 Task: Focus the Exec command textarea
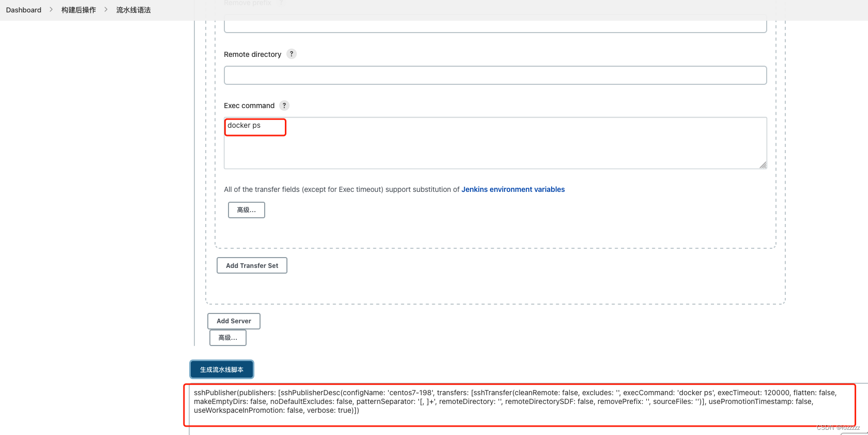click(495, 143)
